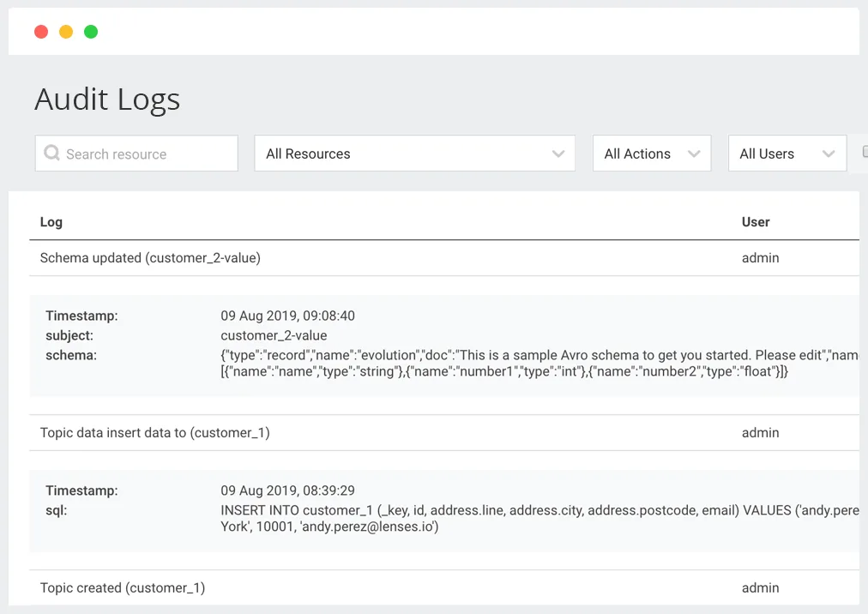The height and width of the screenshot is (614, 868).
Task: Open the All Users dropdown
Action: click(786, 153)
